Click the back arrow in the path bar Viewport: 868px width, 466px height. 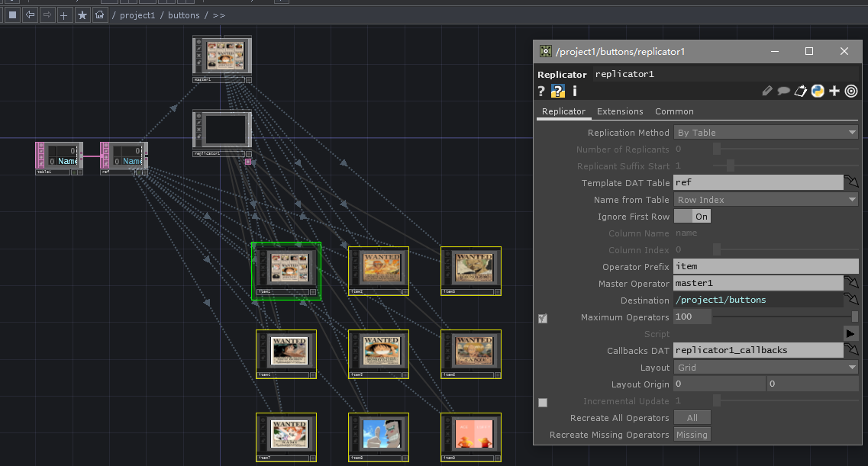coord(29,14)
